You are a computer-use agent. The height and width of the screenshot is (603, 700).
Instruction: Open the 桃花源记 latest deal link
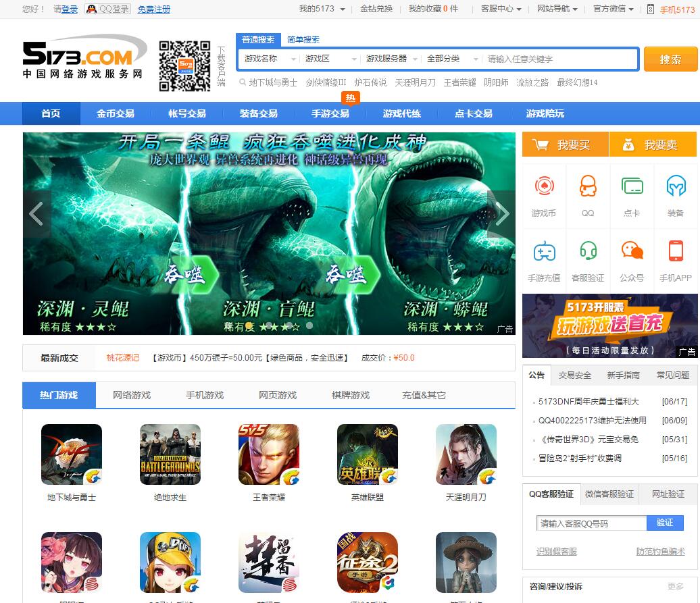click(x=123, y=358)
